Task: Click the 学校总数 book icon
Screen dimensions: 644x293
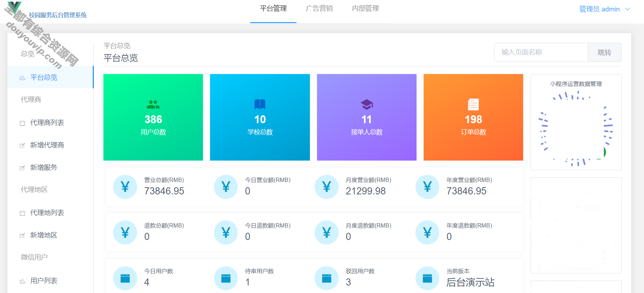Action: pyautogui.click(x=260, y=104)
